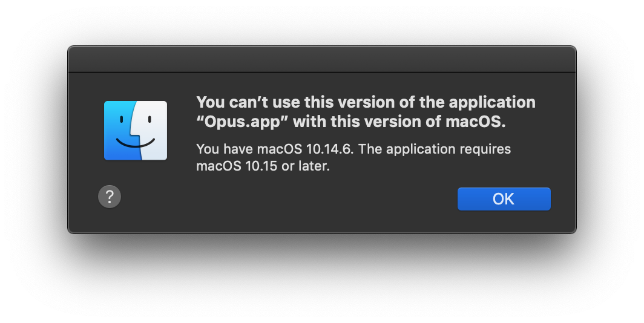Click the gray circular help icon
Image resolution: width=644 pixels, height=323 pixels.
pos(110,197)
